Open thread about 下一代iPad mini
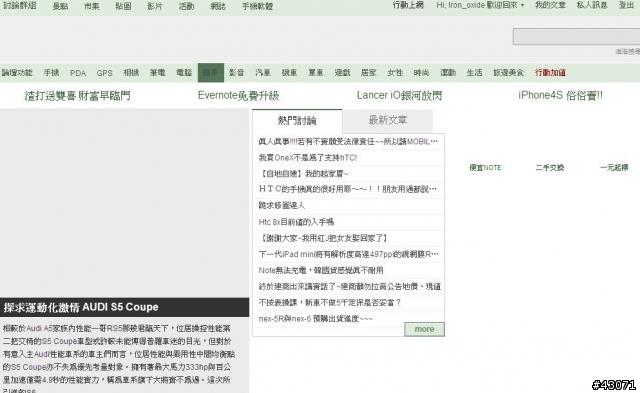 pyautogui.click(x=349, y=254)
